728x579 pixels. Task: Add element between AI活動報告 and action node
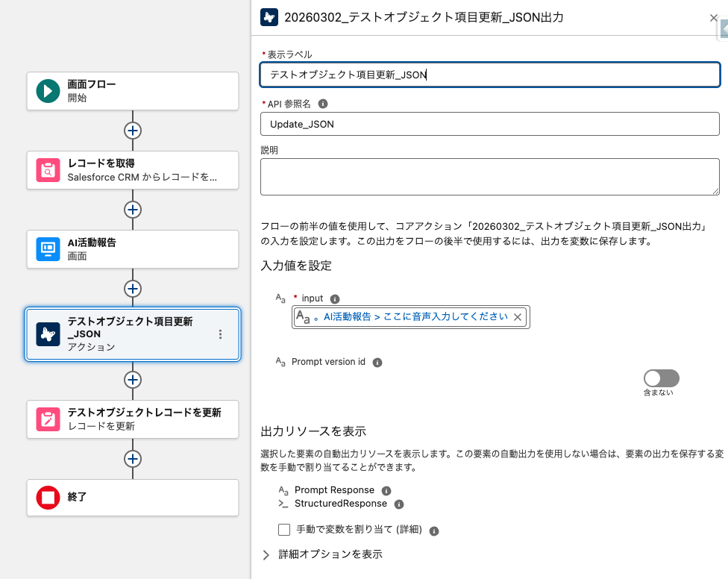[133, 288]
